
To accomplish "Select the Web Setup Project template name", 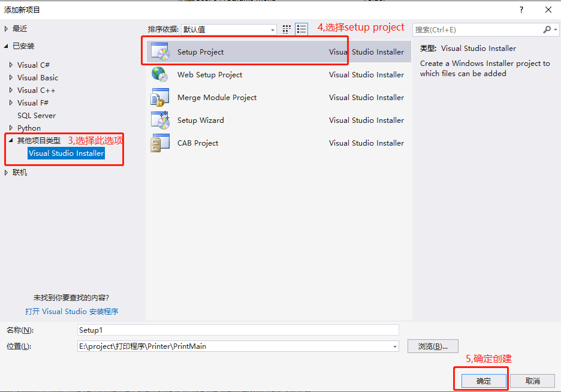I will 210,75.
